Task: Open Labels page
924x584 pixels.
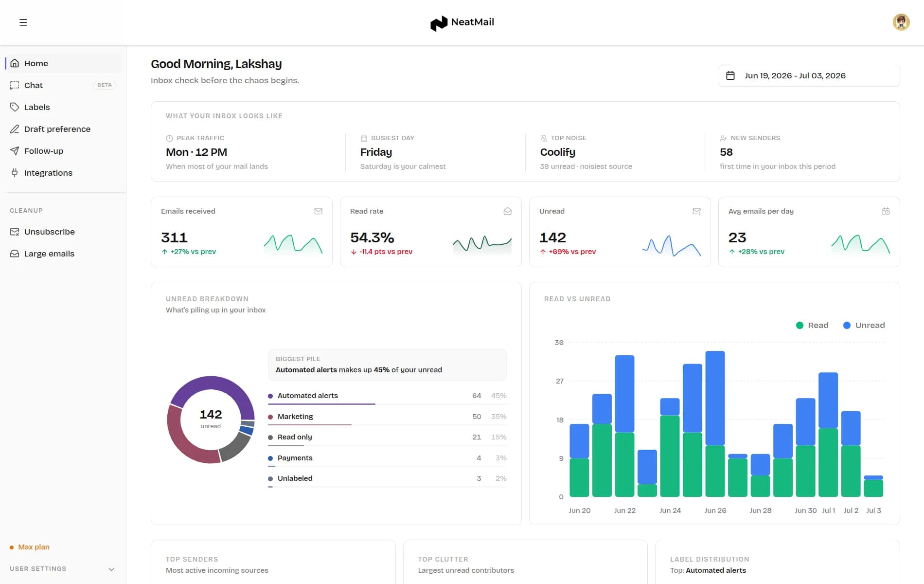Action: [x=63, y=107]
